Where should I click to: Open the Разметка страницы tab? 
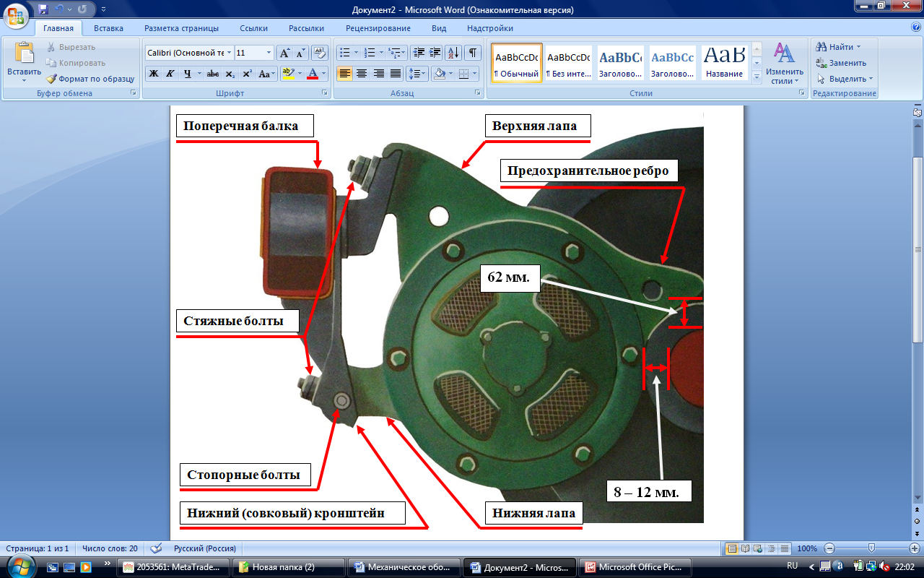(181, 28)
